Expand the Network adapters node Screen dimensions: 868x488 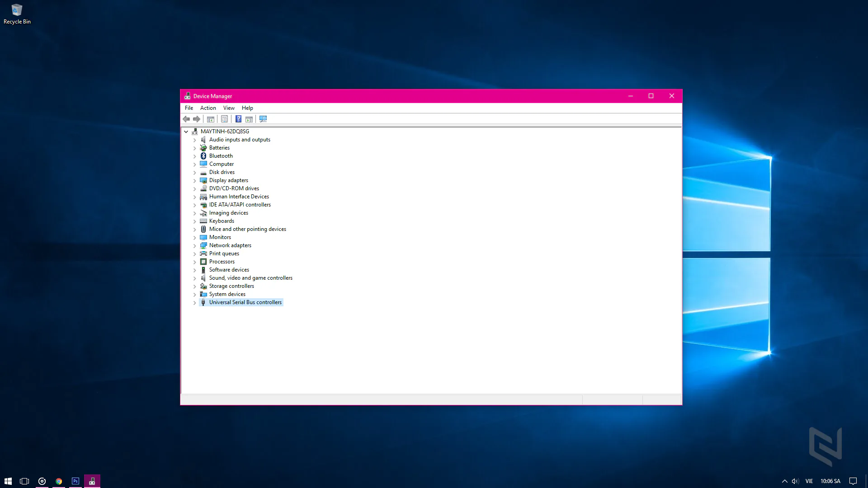coord(195,246)
